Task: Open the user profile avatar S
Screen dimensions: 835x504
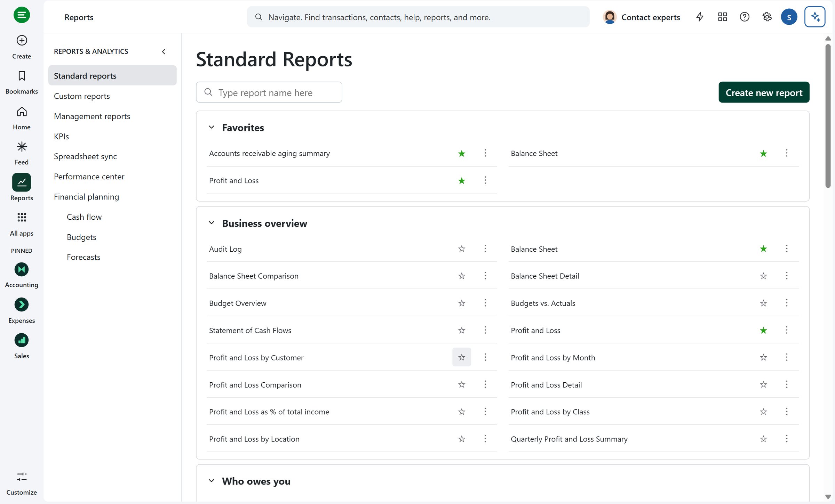Action: click(789, 17)
